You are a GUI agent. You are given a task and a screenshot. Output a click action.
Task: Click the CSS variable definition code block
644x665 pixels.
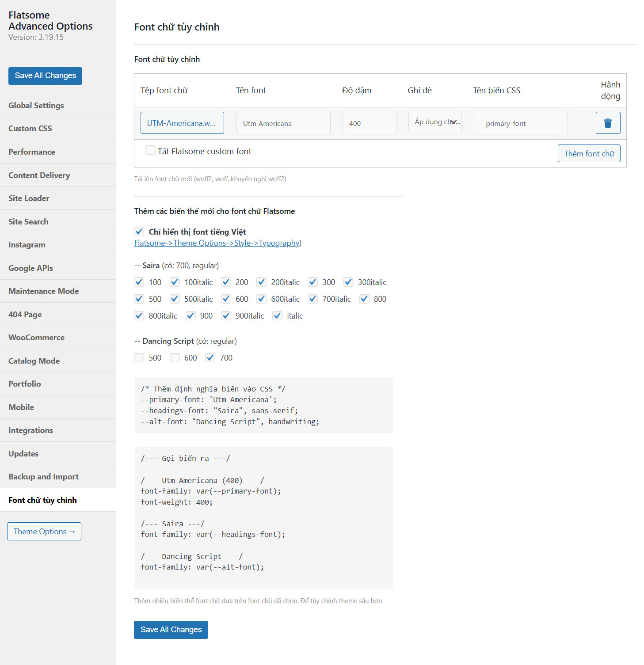(263, 405)
